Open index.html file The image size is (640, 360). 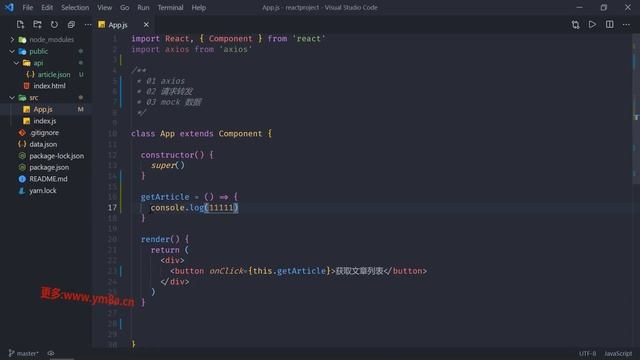pyautogui.click(x=49, y=86)
